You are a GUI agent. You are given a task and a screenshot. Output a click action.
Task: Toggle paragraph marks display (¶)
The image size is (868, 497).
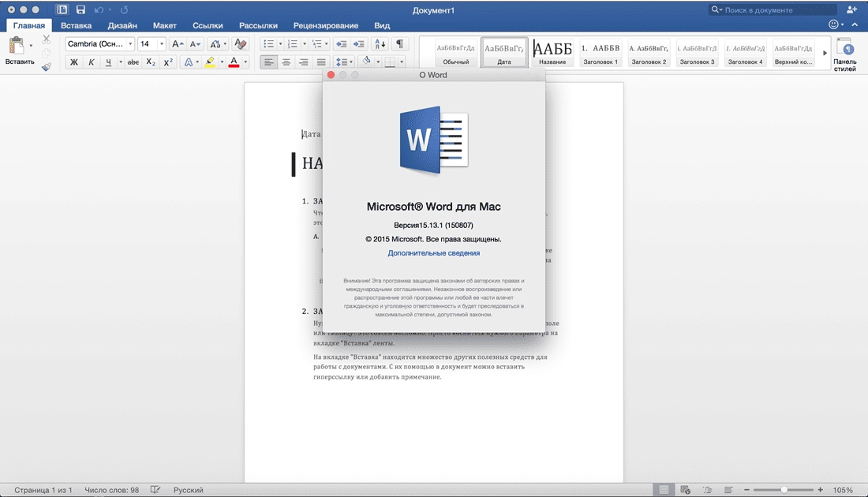[x=399, y=43]
